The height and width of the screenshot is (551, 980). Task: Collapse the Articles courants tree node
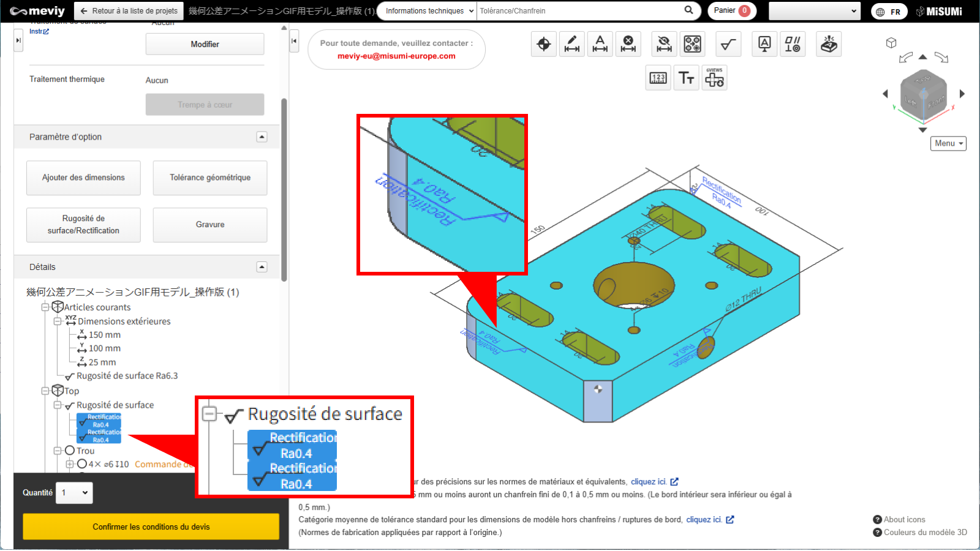(x=45, y=307)
